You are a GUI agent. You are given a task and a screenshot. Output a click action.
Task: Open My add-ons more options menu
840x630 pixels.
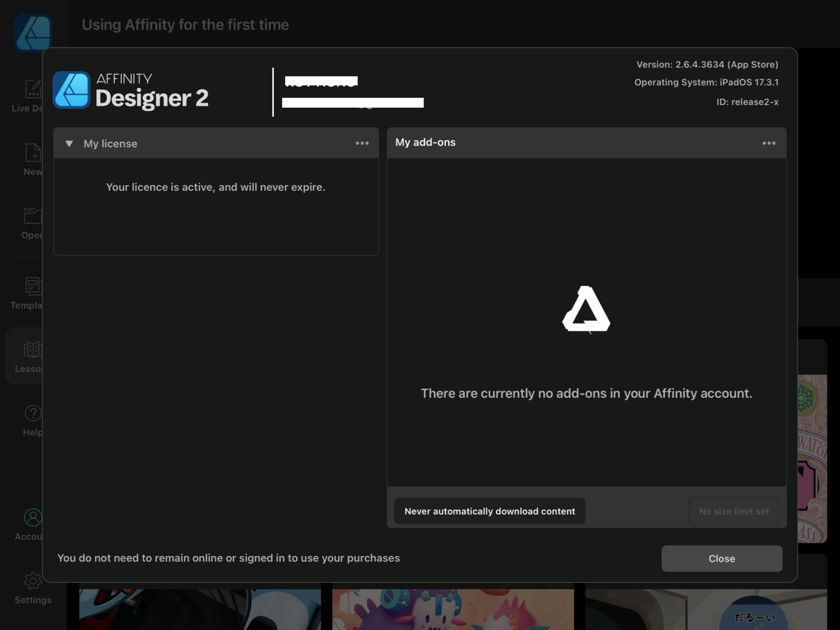[x=769, y=143]
